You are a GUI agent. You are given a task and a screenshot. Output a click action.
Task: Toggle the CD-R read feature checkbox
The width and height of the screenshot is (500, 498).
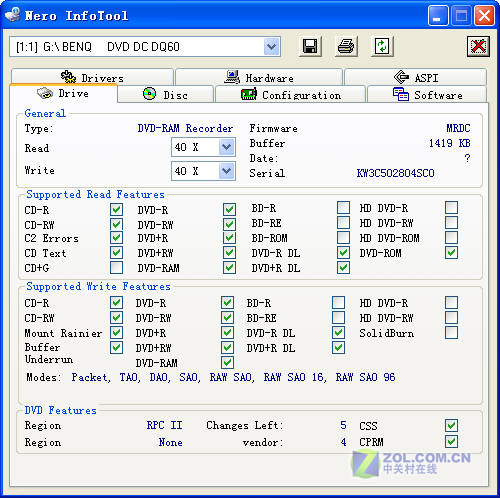(x=116, y=209)
